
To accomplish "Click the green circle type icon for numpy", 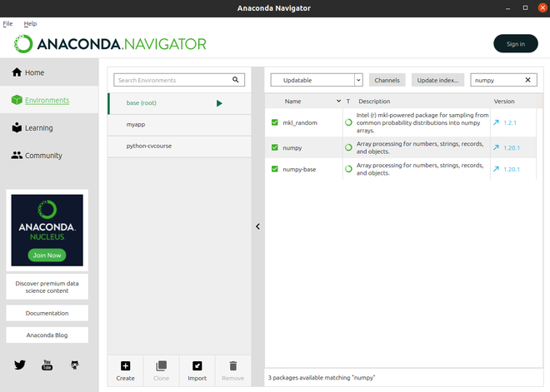I will [348, 147].
